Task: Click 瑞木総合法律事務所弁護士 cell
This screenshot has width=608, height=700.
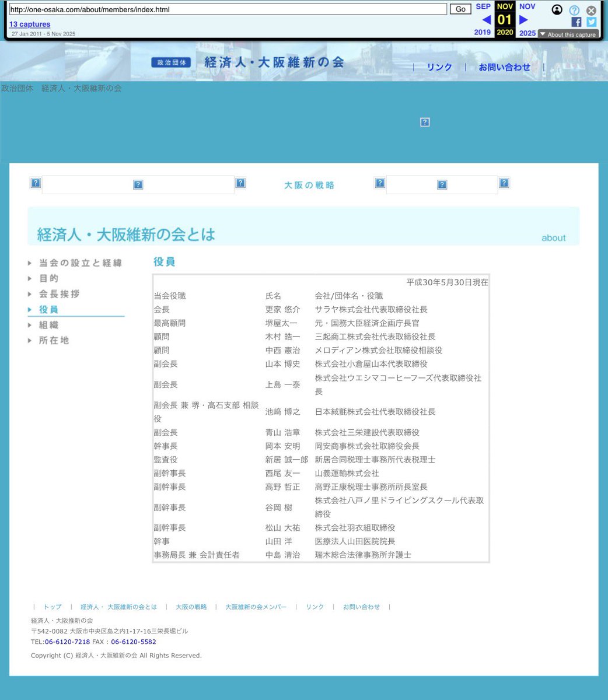Action: (363, 555)
